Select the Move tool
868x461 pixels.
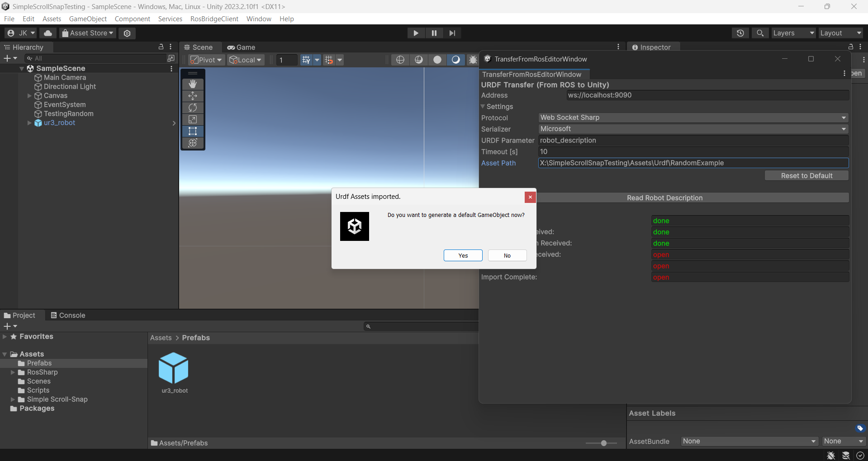pyautogui.click(x=193, y=96)
